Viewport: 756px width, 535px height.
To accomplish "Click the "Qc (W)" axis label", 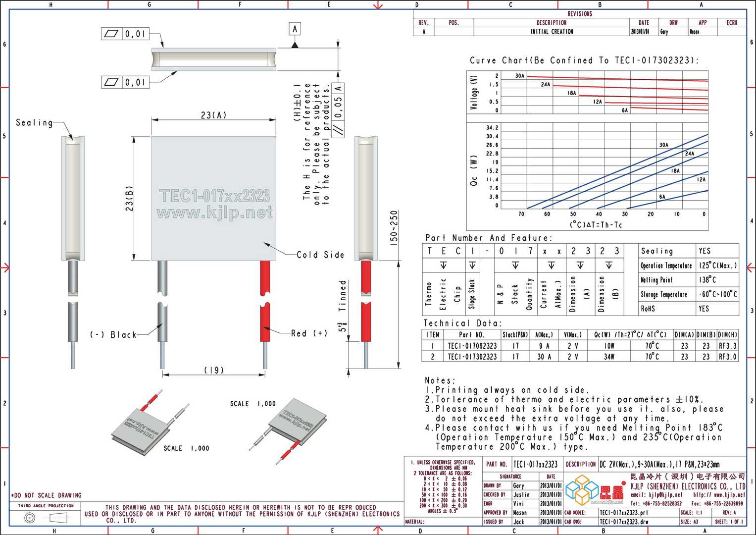I will [x=474, y=171].
